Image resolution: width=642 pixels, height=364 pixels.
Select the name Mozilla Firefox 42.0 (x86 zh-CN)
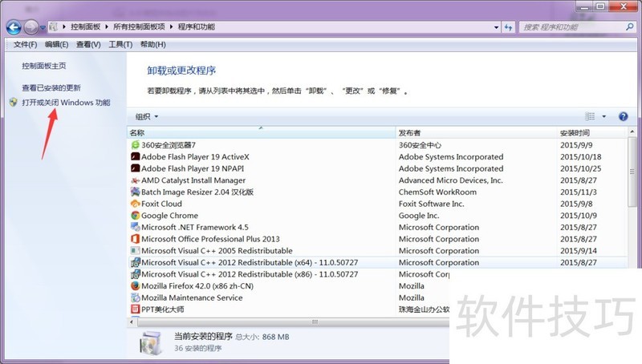[x=197, y=286]
